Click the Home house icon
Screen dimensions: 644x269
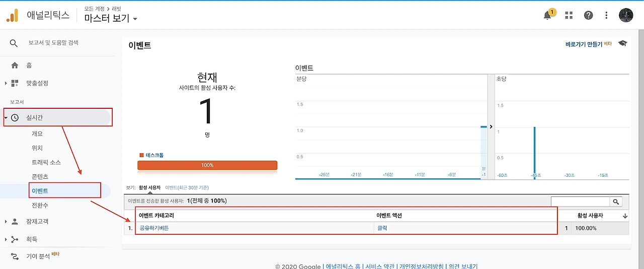[x=15, y=65]
